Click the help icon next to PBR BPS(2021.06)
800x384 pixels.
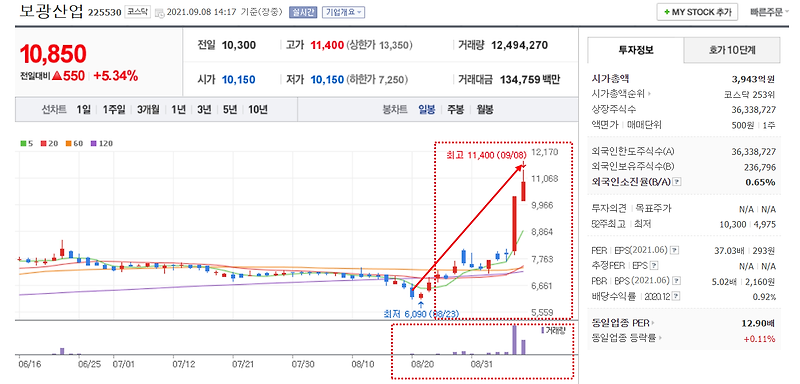676,281
